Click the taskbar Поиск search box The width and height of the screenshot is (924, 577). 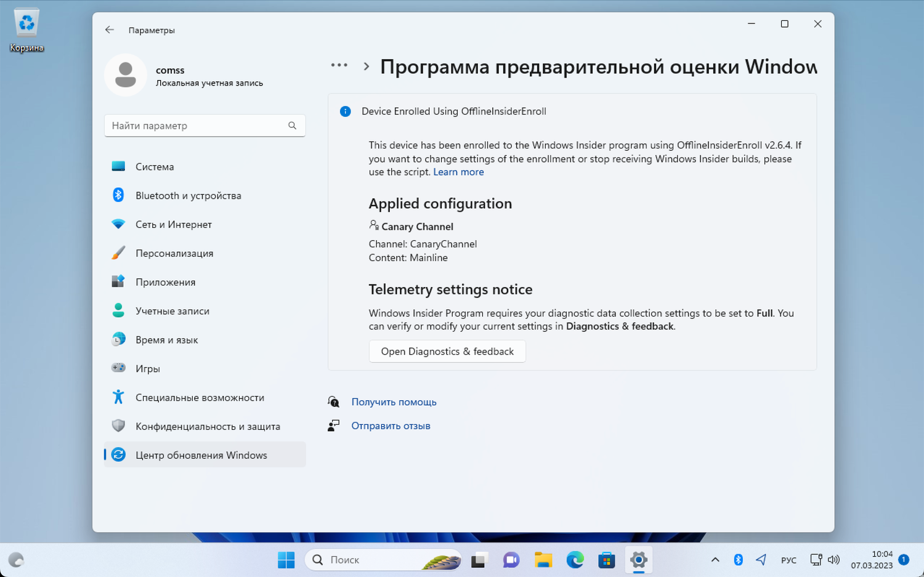(x=383, y=560)
